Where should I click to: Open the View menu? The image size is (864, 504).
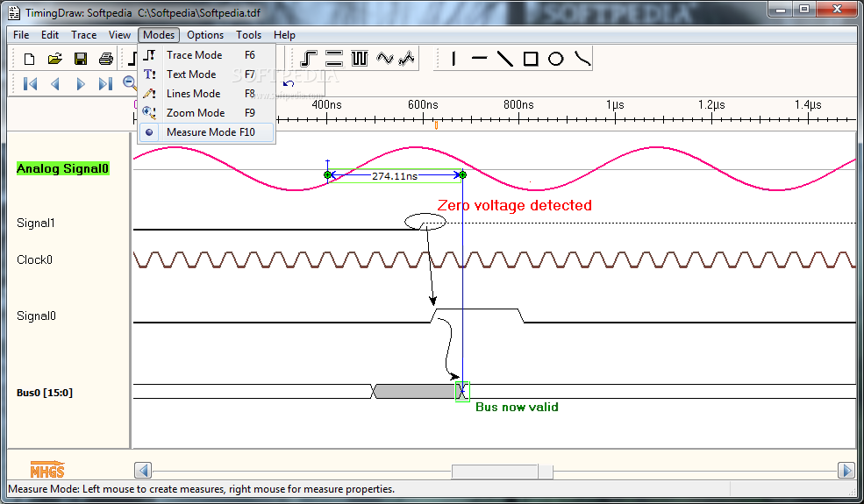119,35
